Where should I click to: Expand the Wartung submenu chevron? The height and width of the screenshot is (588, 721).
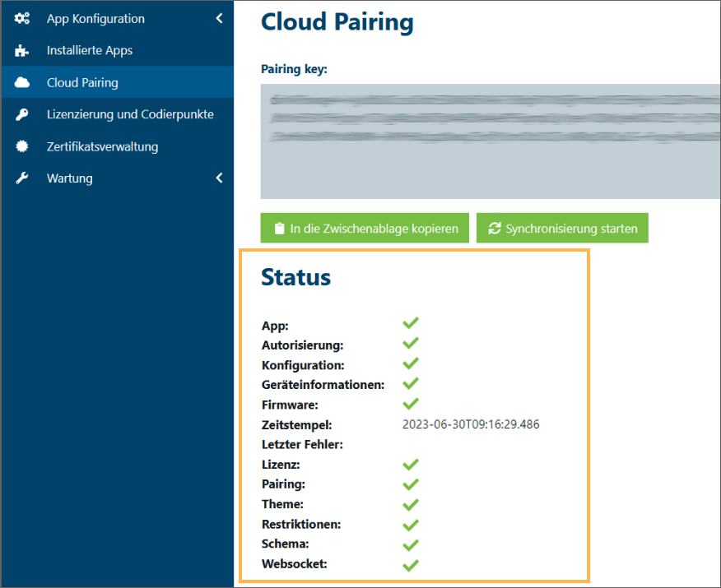(x=219, y=178)
